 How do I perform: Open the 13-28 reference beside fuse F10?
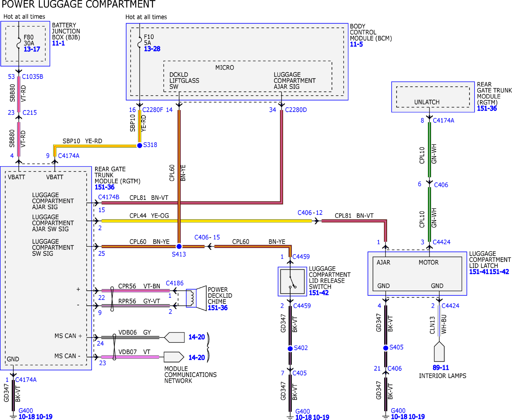152,49
